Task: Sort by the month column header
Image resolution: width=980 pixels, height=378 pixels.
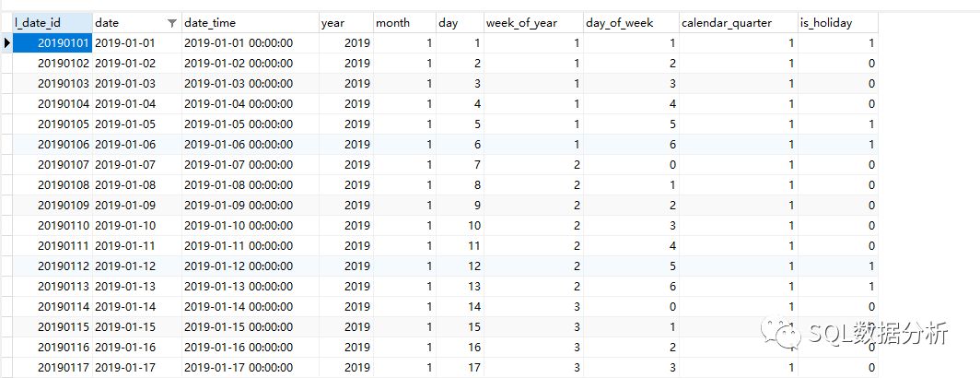Action: [403, 22]
